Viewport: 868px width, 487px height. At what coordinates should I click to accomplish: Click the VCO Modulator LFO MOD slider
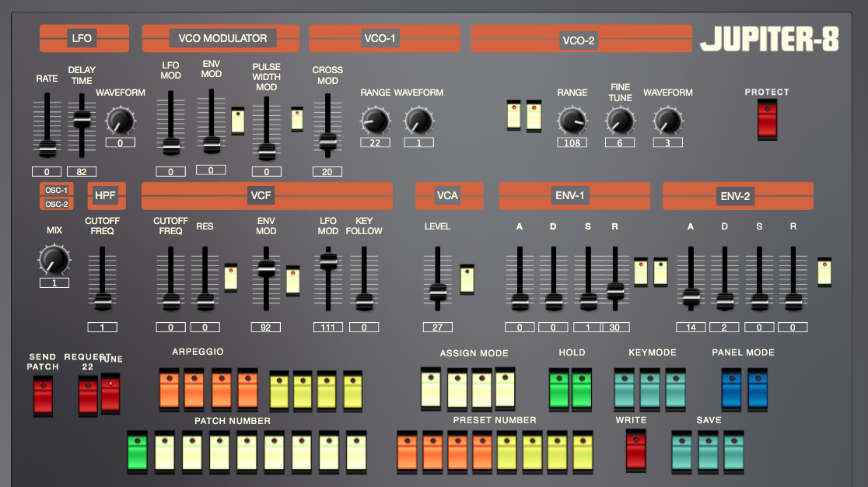click(170, 123)
